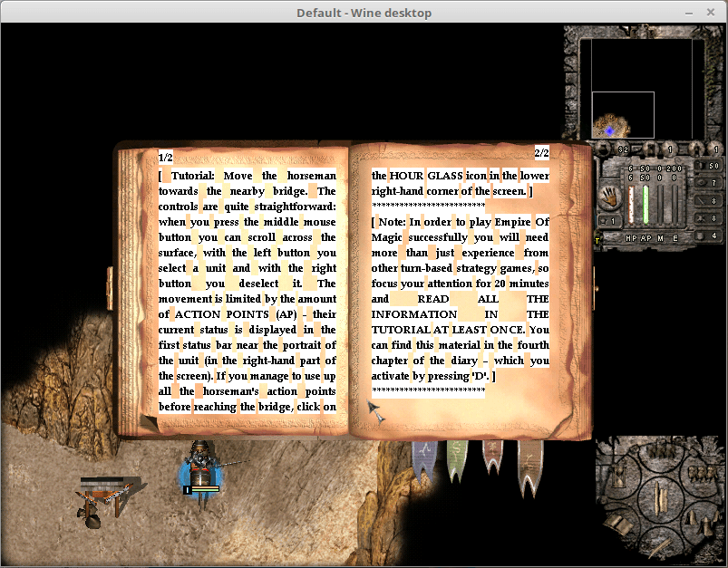
Task: Click the open hand unit portrait icon
Action: pyautogui.click(x=609, y=197)
